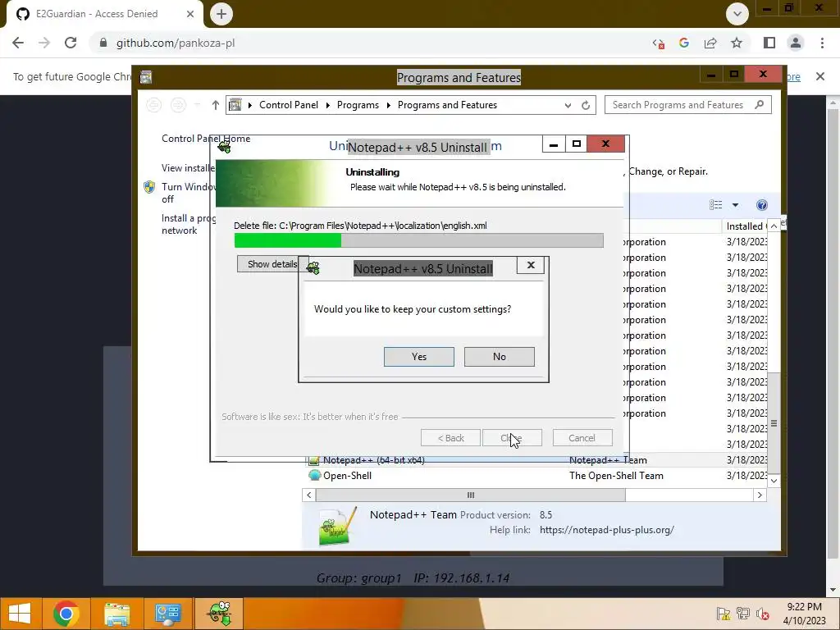
Task: Open Programs and Features help
Action: pyautogui.click(x=762, y=205)
